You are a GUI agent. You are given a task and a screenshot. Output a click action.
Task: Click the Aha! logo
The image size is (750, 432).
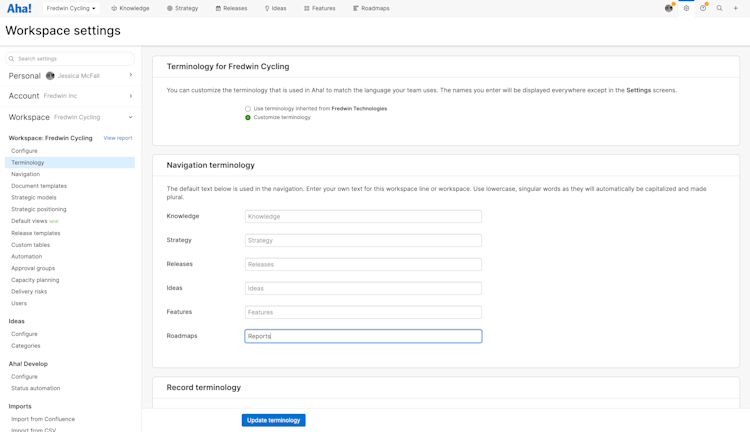coord(19,8)
